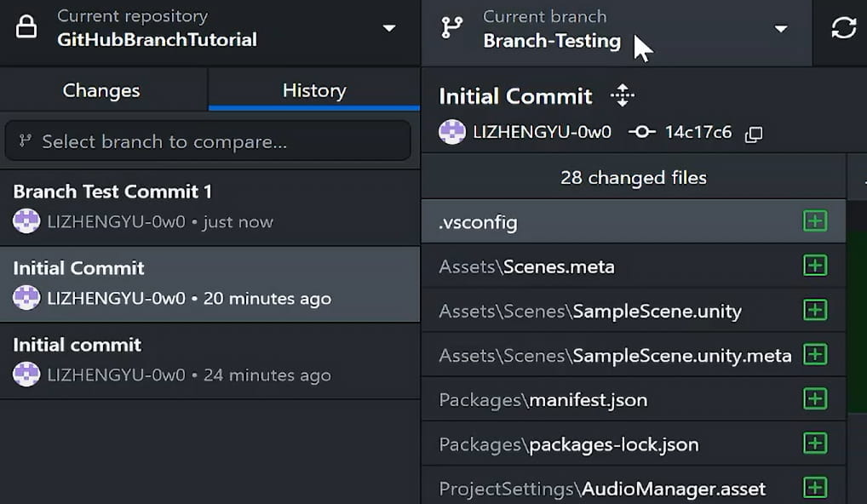This screenshot has width=867, height=504.
Task: Click the Select branch to compare field
Action: pyautogui.click(x=208, y=140)
